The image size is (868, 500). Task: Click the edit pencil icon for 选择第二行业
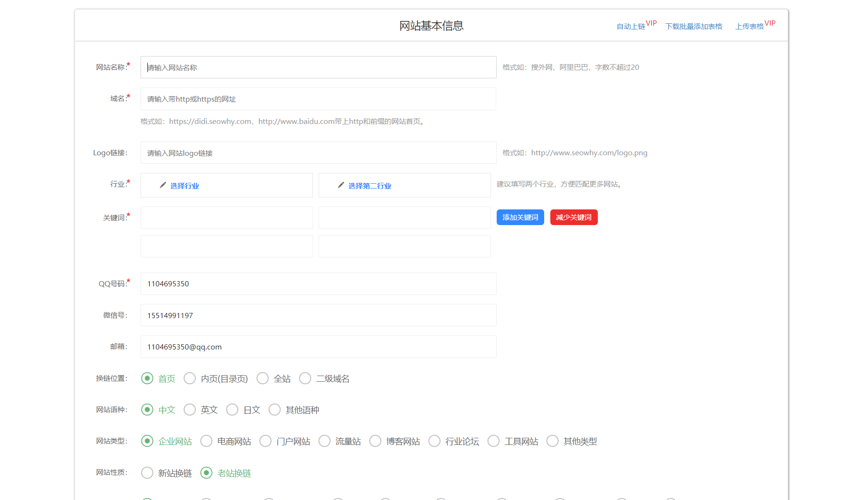(340, 185)
